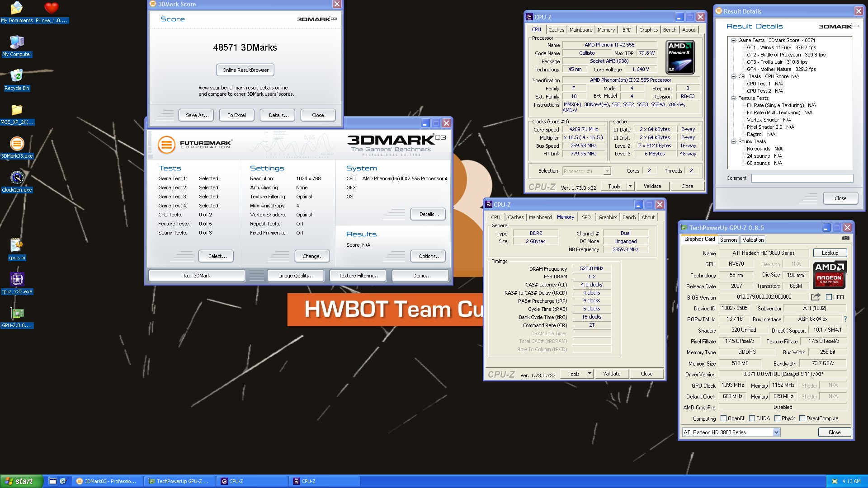The image size is (868, 488).
Task: Toggle the OpenCL checkbox in GPU-Z
Action: pyautogui.click(x=723, y=418)
